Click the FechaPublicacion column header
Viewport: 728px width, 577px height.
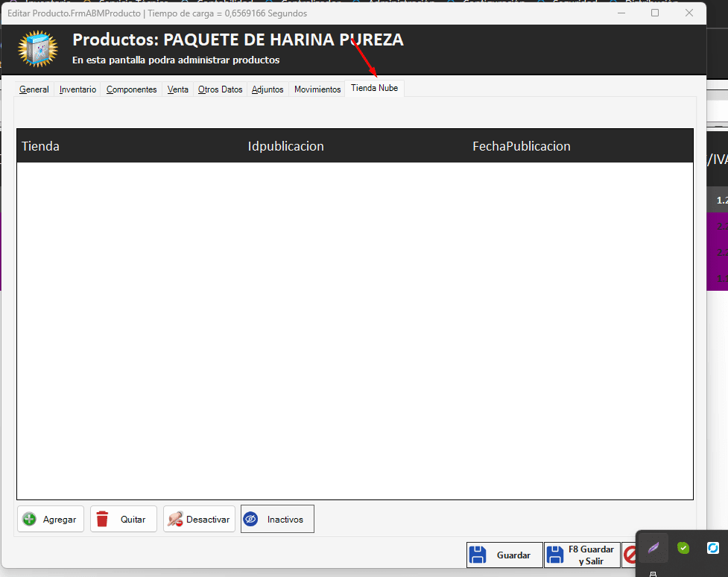[522, 146]
